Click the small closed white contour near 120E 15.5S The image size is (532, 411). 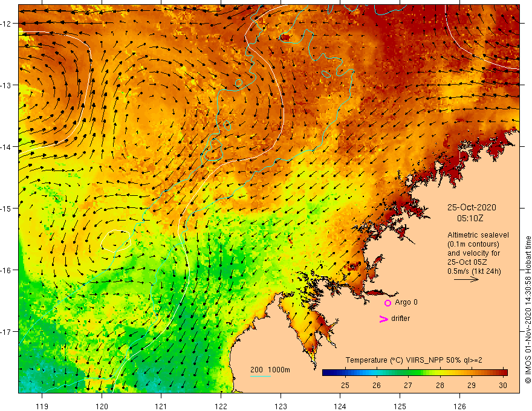click(x=115, y=241)
